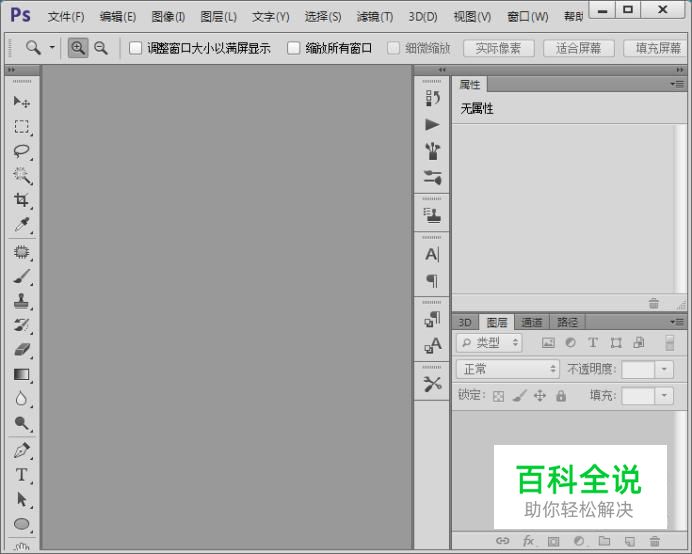This screenshot has height=554, width=692.
Task: Select the Lasso tool
Action: click(x=22, y=151)
